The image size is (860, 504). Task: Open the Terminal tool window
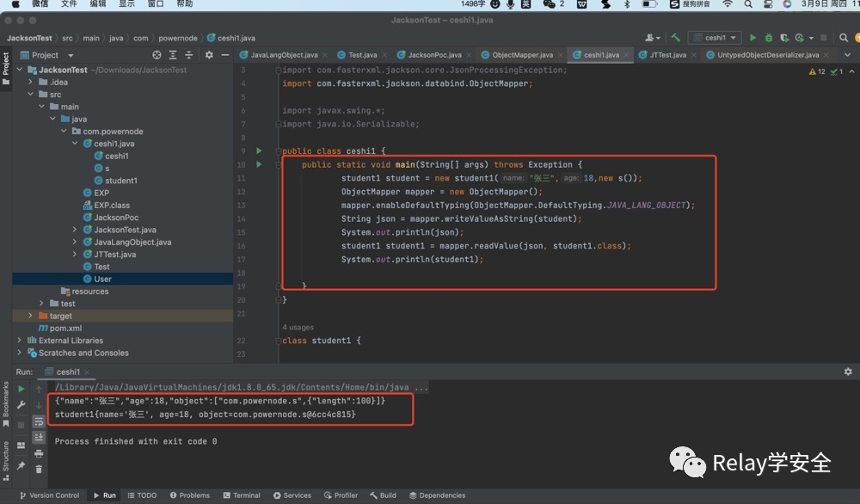(x=242, y=495)
